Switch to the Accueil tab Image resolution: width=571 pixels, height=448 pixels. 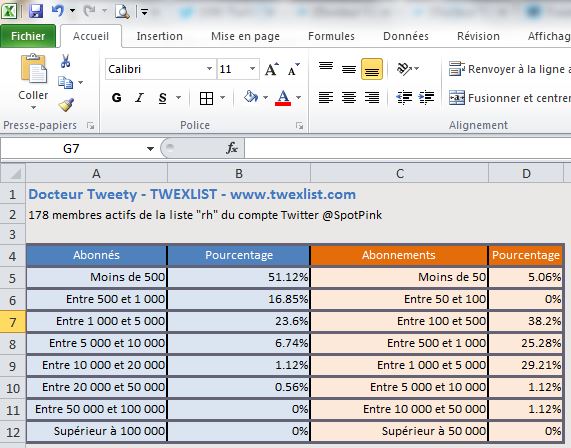coord(91,36)
